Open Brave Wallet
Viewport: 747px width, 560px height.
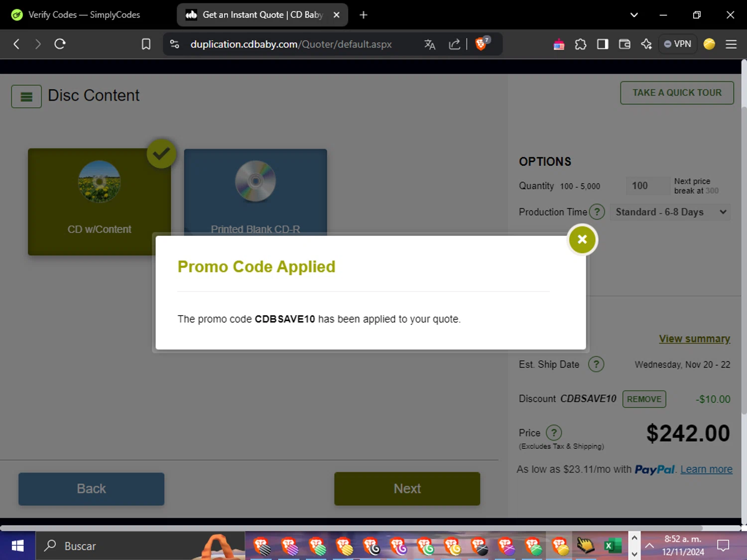[624, 44]
